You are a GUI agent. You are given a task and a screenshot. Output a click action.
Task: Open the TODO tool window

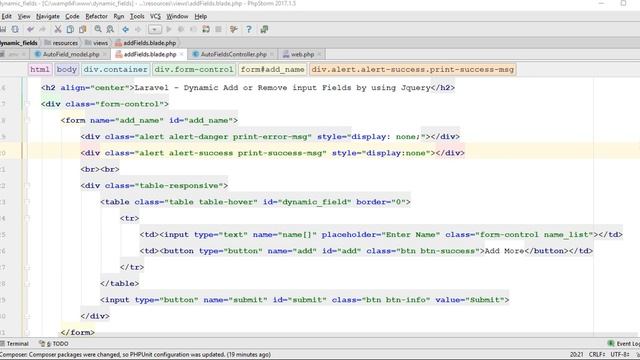pos(54,344)
